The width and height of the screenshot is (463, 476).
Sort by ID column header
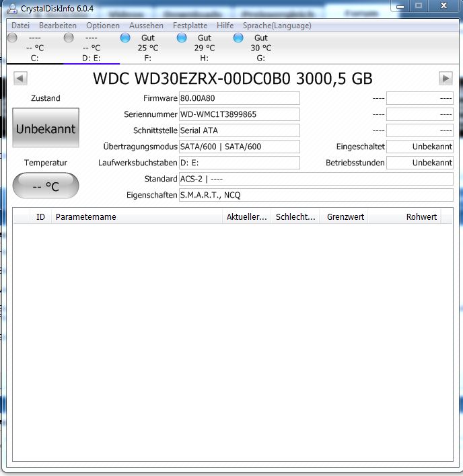pyautogui.click(x=40, y=216)
